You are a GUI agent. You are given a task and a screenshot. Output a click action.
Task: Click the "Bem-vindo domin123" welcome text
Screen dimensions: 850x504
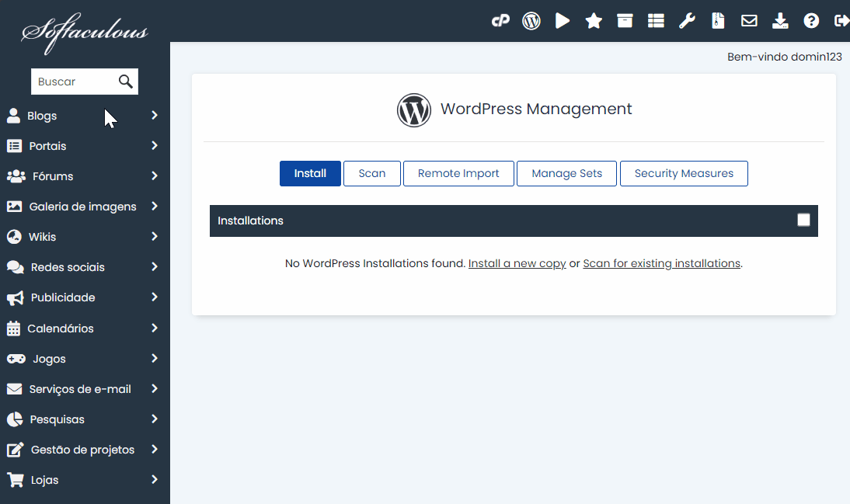[785, 57]
